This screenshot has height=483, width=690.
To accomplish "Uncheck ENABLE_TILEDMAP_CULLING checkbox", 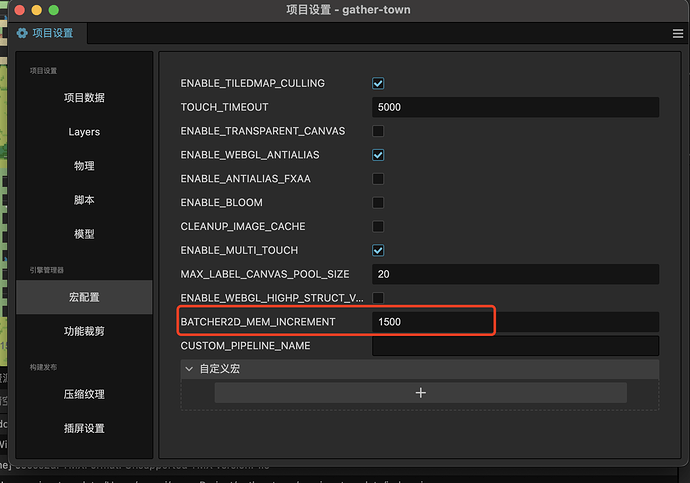I will click(378, 83).
